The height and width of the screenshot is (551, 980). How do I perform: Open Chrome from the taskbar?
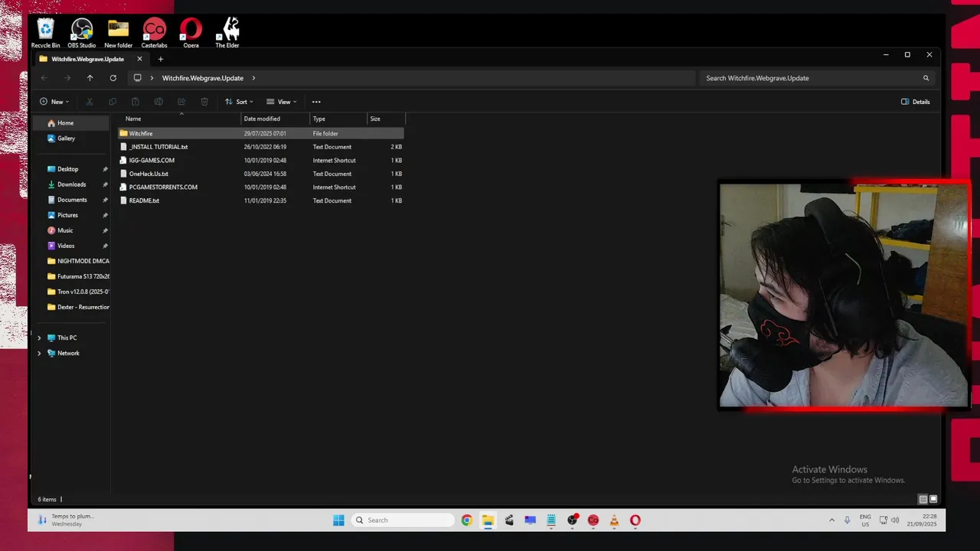[467, 520]
